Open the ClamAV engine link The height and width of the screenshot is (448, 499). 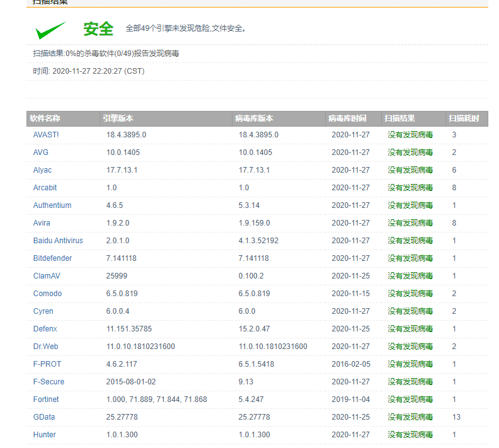point(47,276)
